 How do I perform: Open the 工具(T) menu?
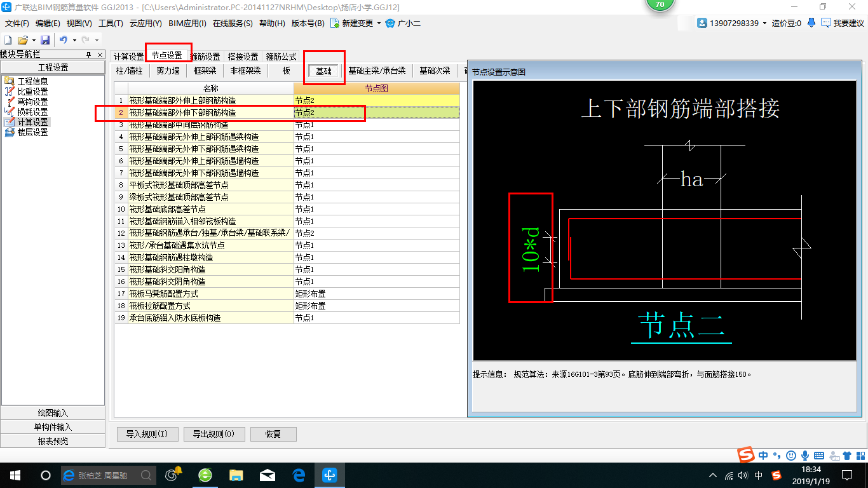[111, 23]
